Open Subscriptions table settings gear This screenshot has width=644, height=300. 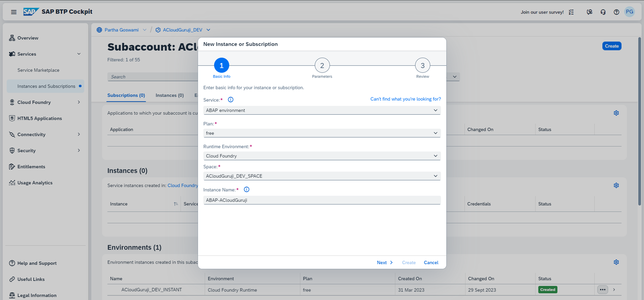click(616, 113)
